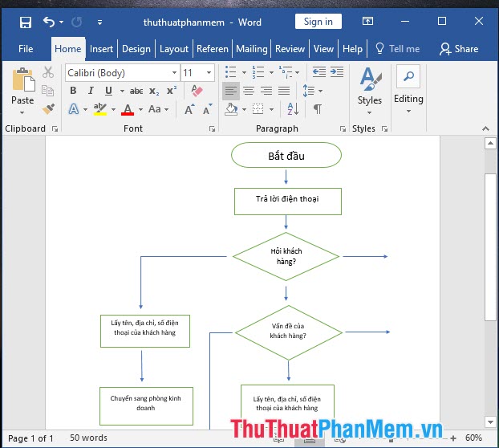
Task: Click the Clear All Formatting icon
Action: [197, 91]
